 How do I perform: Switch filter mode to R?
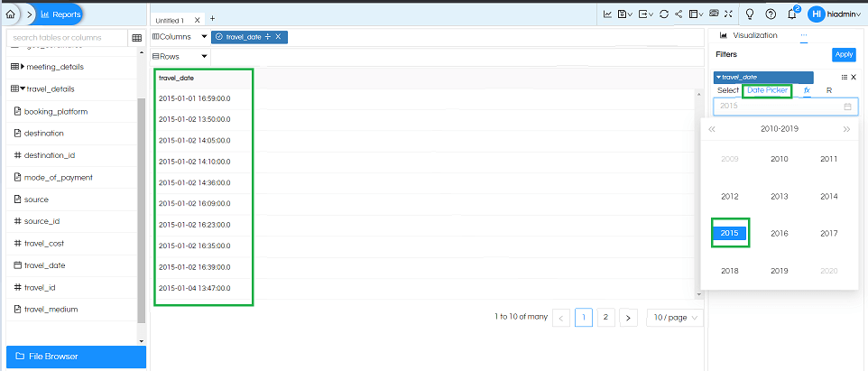click(829, 90)
